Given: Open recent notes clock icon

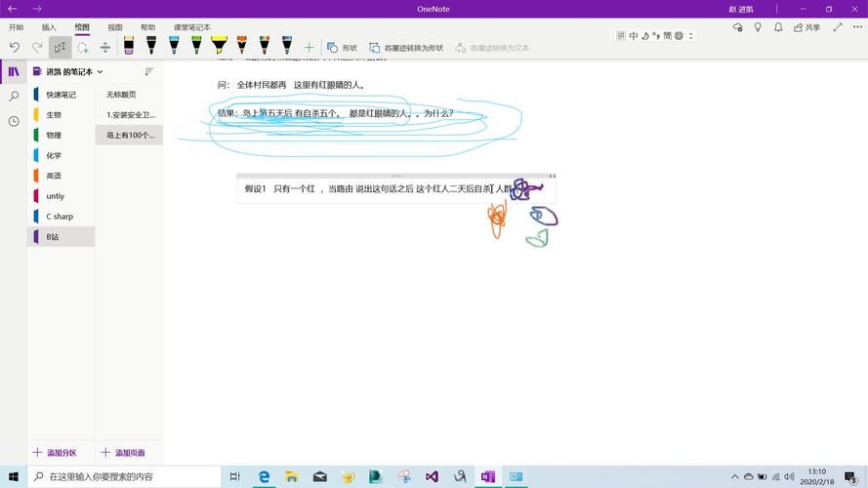Looking at the screenshot, I should (x=14, y=121).
